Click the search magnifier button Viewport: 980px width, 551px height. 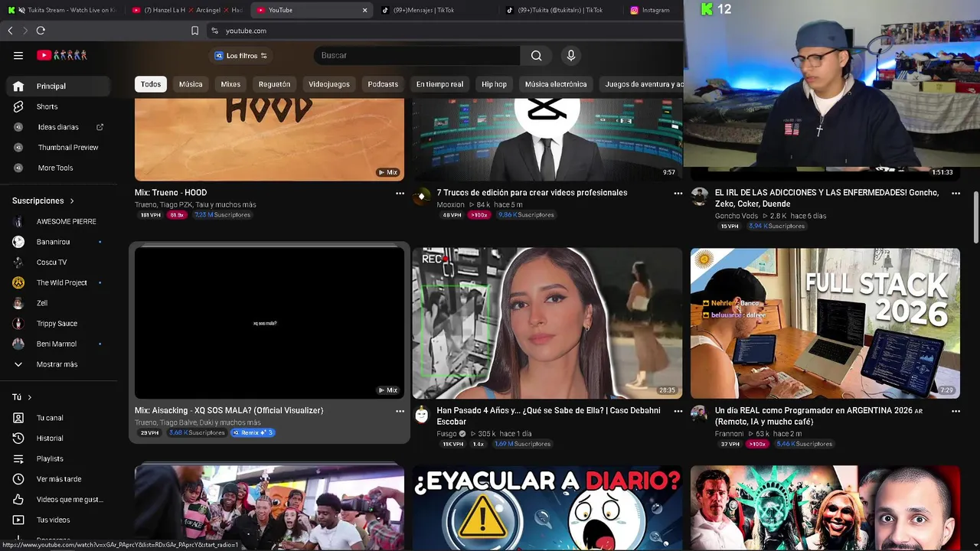(x=536, y=55)
